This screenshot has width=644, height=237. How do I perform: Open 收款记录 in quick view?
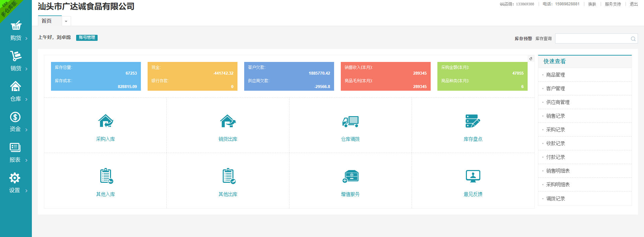(555, 144)
